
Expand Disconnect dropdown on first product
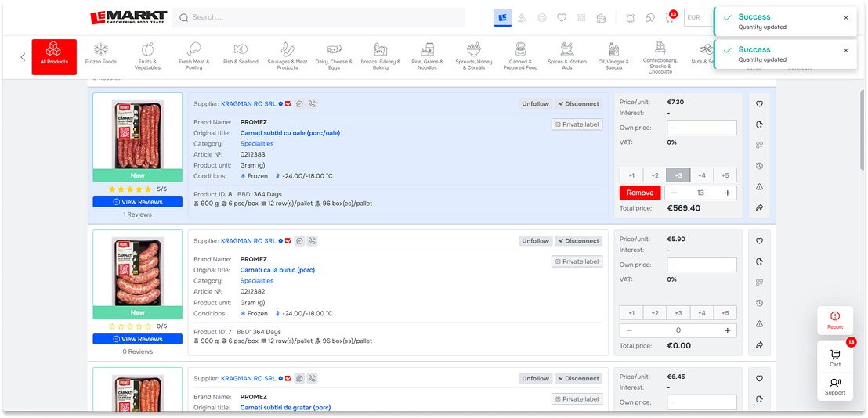[x=578, y=103]
